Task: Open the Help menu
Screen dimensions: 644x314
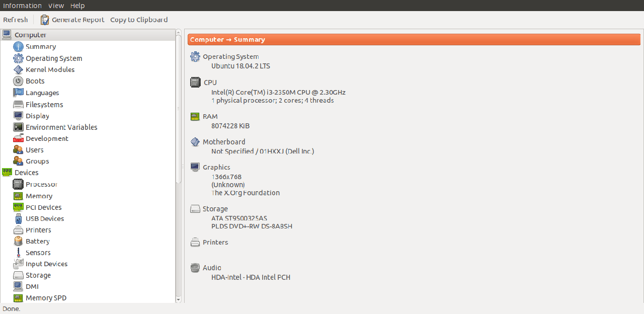Action: coord(77,6)
